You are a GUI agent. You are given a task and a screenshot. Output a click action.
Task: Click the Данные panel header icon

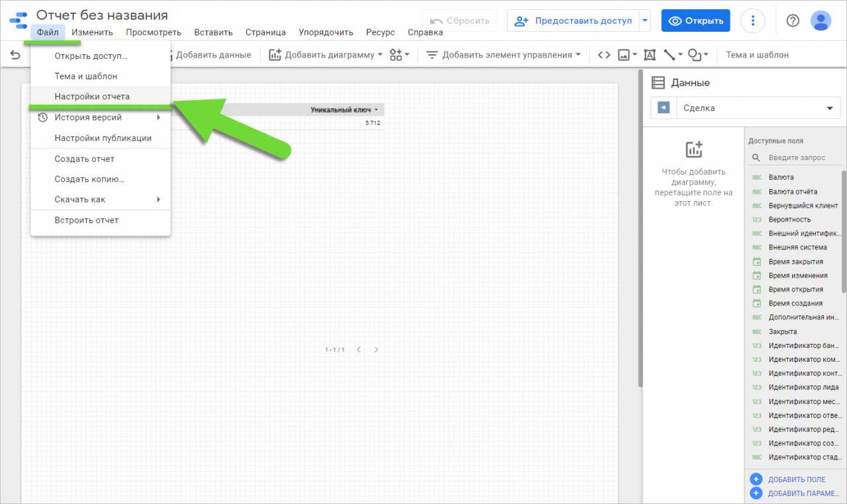[x=658, y=82]
